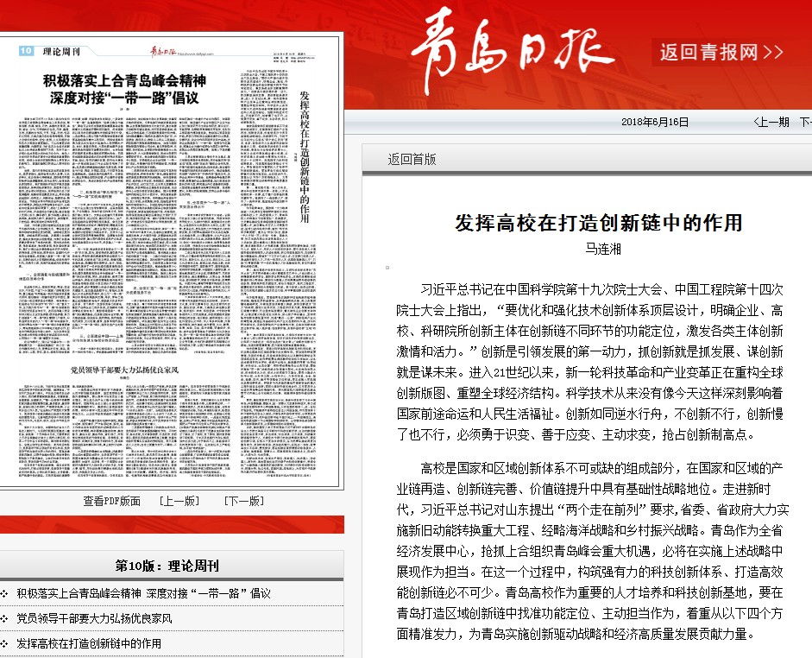Click the 2018年6月16日 date text

(x=655, y=123)
